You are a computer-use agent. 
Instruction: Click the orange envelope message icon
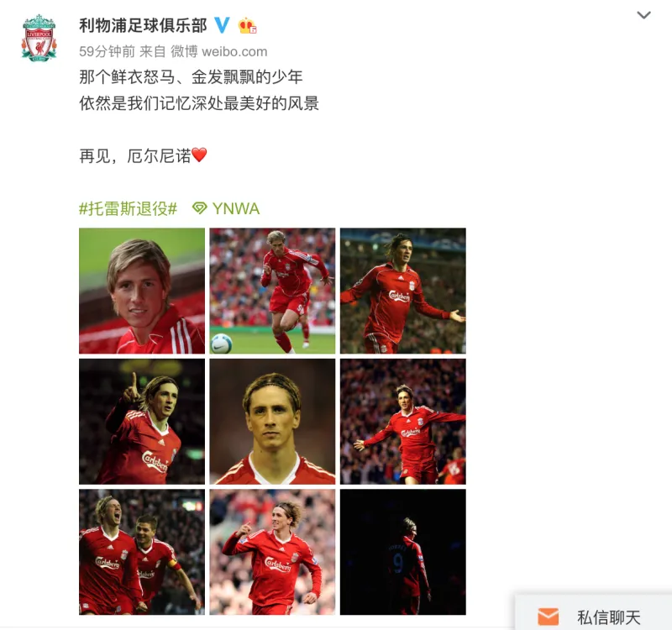(x=549, y=617)
